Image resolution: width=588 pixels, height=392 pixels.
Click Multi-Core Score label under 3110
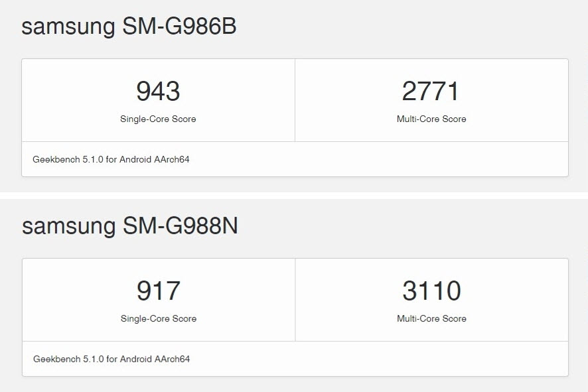point(431,318)
